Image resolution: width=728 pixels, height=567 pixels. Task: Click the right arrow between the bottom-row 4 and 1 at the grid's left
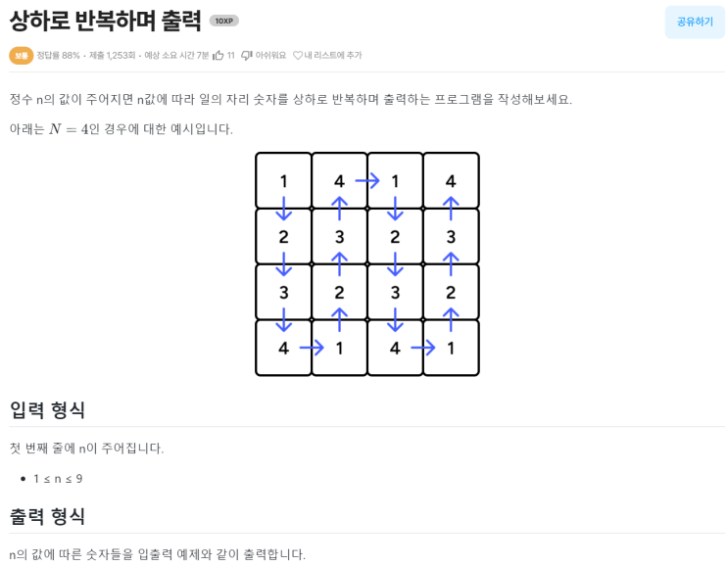312,347
